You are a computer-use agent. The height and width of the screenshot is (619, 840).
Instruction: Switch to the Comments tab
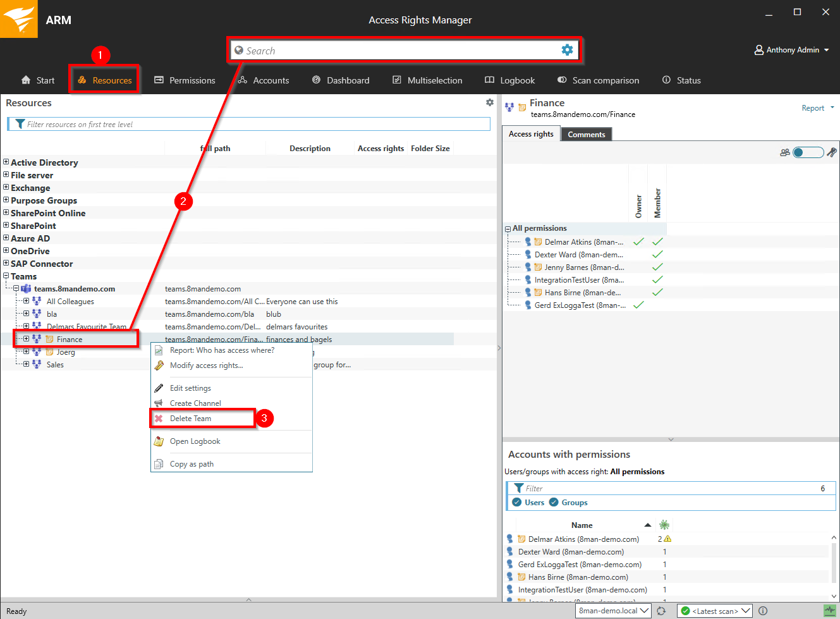click(x=586, y=134)
